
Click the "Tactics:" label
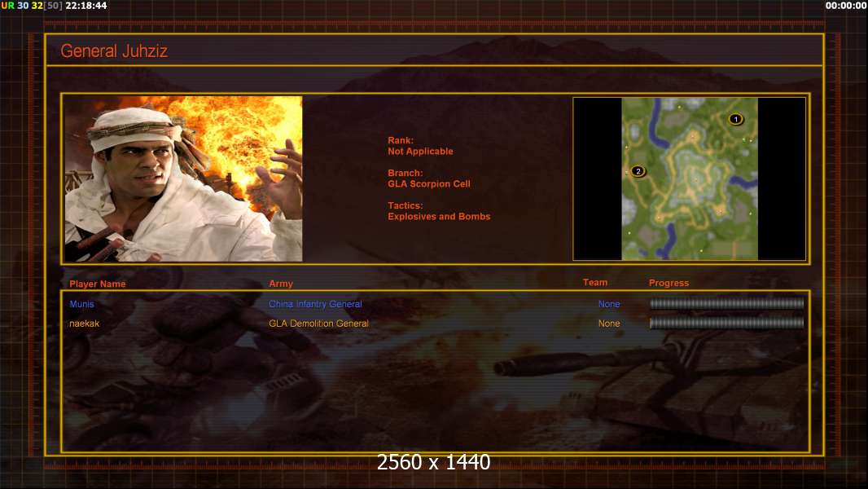[406, 205]
